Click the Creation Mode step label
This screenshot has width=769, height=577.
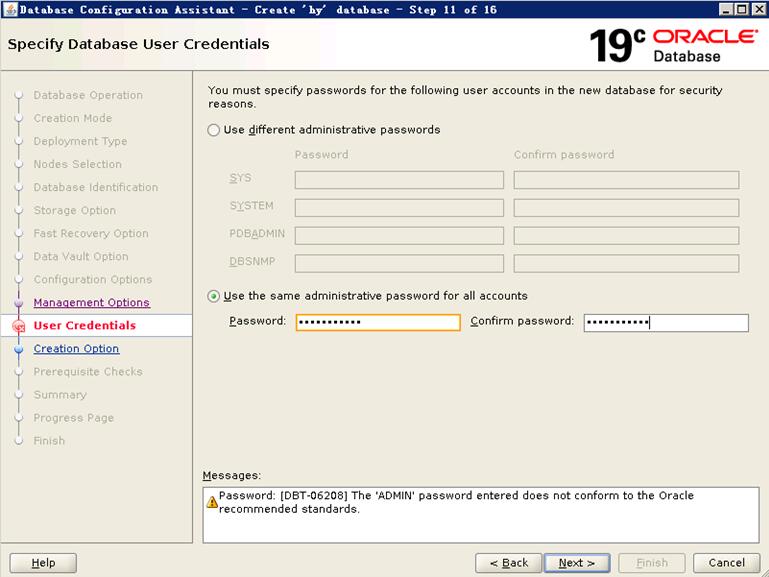[73, 118]
